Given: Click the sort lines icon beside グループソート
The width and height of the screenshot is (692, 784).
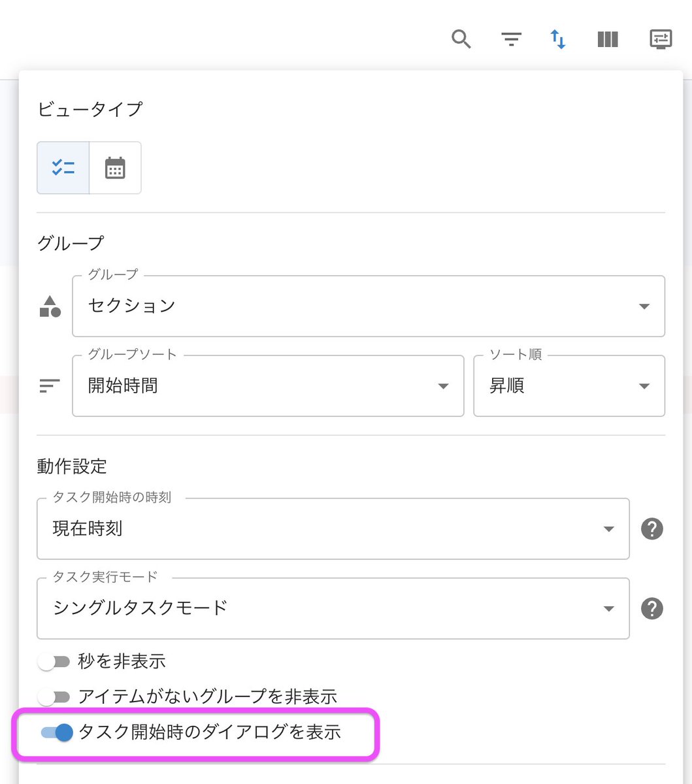Looking at the screenshot, I should tap(50, 386).
